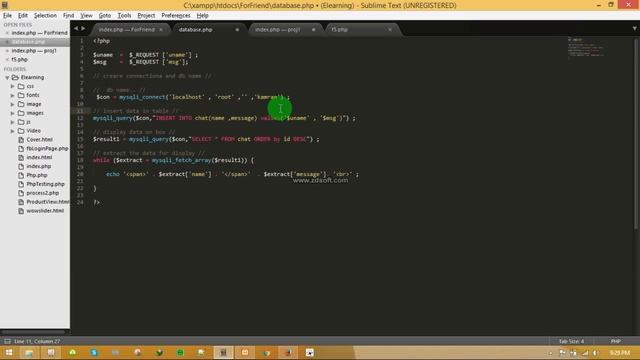The image size is (640, 360).
Task: Expand the js folder
Action: (x=13, y=122)
